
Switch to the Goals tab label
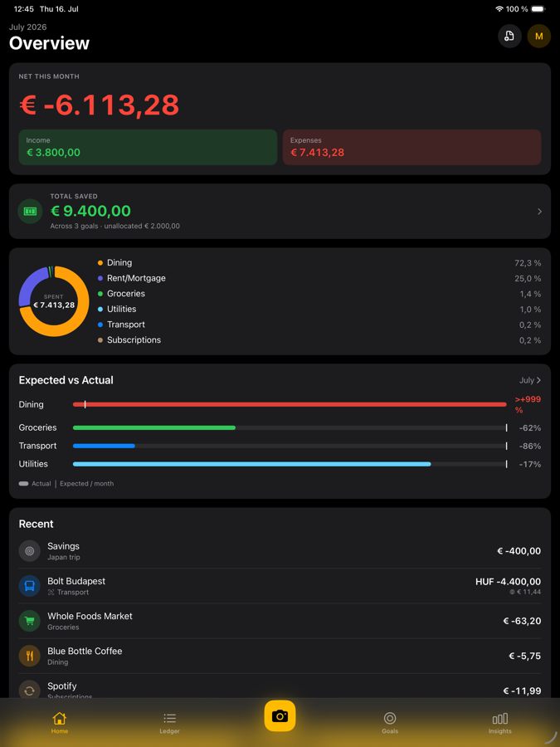click(x=390, y=731)
